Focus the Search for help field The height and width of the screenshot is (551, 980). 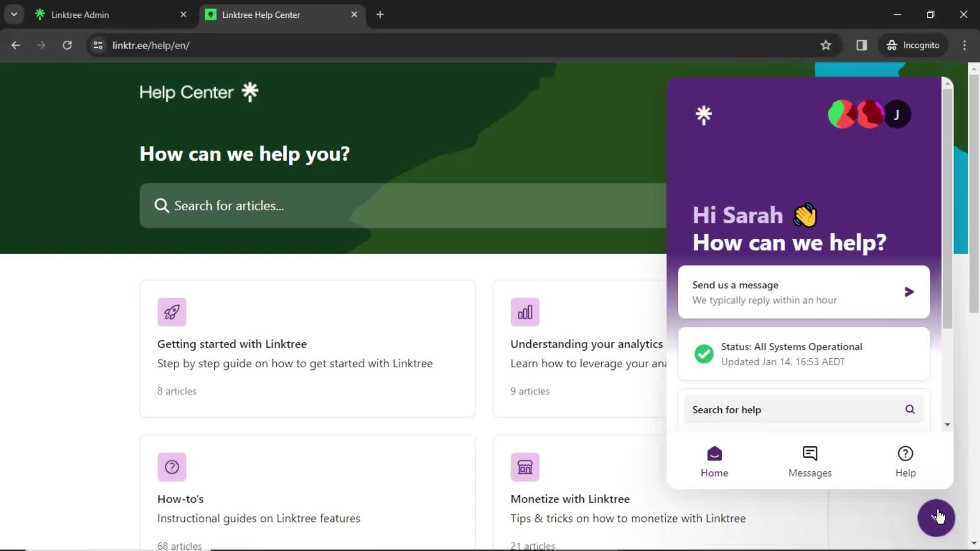[x=804, y=409]
